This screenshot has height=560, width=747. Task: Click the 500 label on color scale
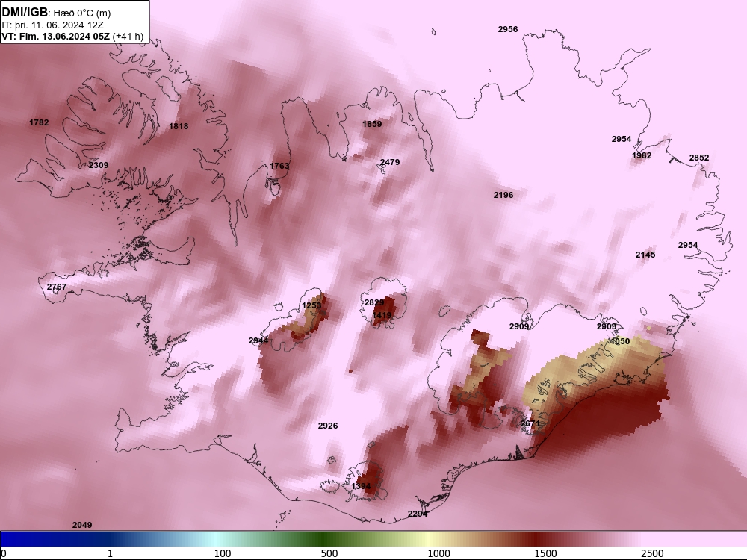(329, 553)
